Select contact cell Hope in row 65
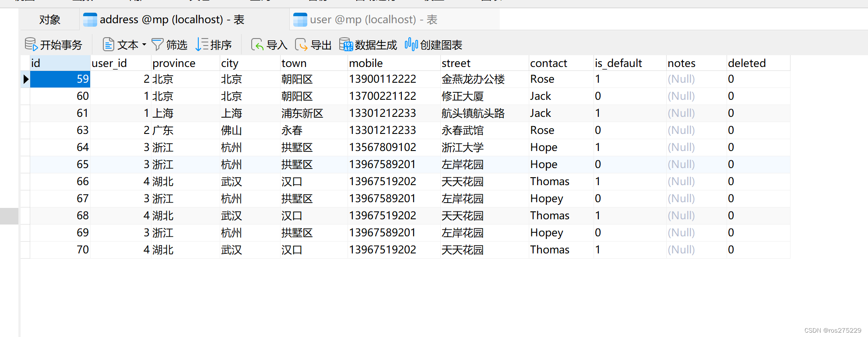 [561, 165]
